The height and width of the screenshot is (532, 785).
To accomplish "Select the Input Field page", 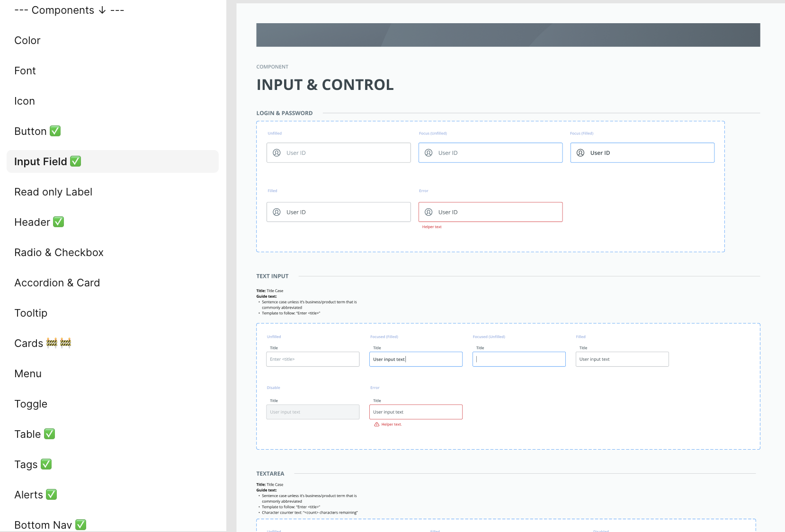I will [x=41, y=161].
